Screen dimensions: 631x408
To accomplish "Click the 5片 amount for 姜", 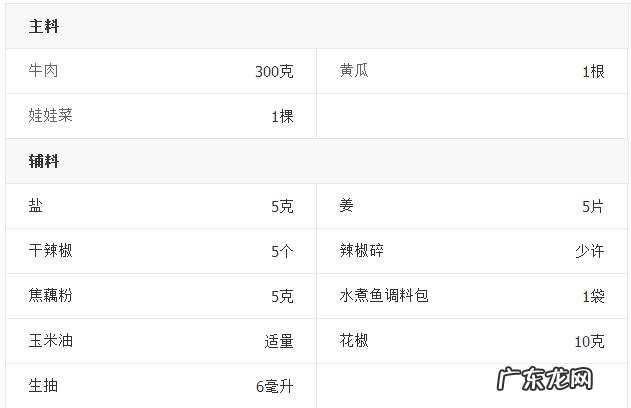I will (x=593, y=206).
